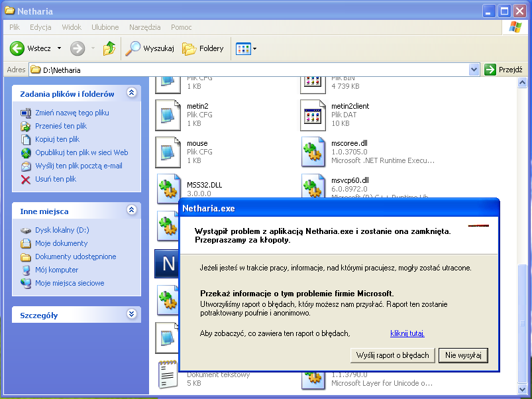Screen dimensions: 532x399
Task: Select the metin2client DAT file icon
Action: (x=313, y=115)
